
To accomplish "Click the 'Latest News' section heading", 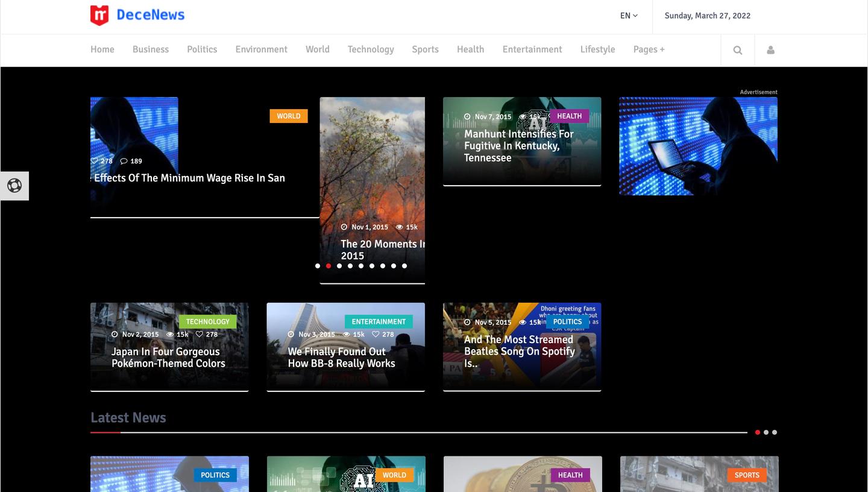I will click(128, 418).
